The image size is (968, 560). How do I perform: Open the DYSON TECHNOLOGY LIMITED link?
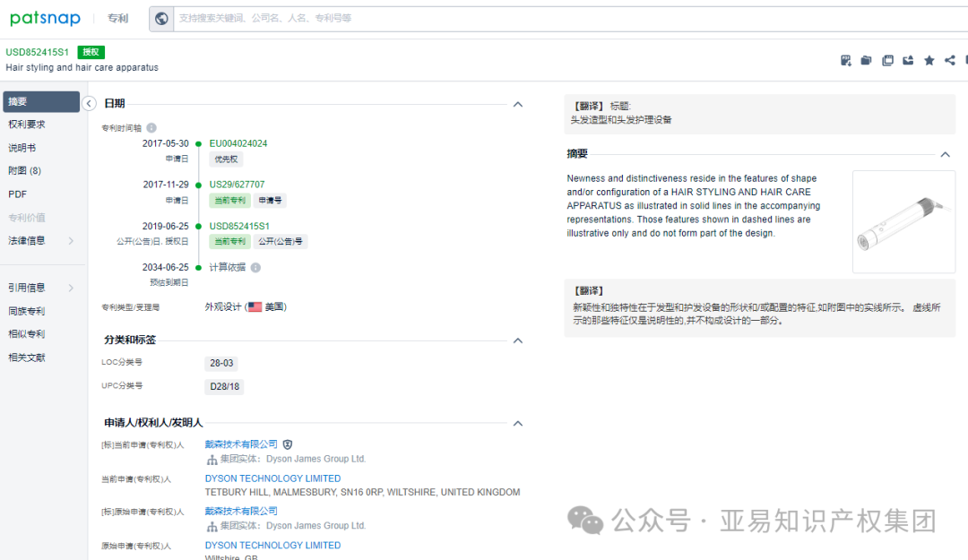pos(272,478)
